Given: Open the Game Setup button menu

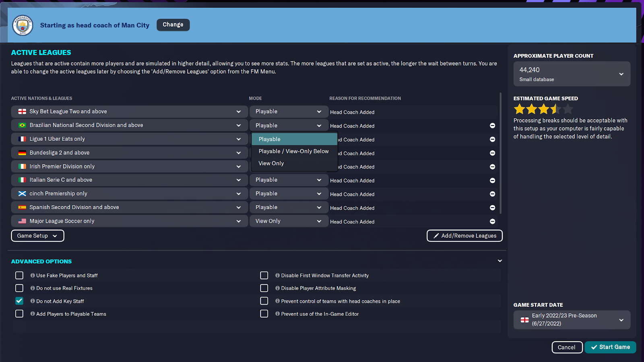Looking at the screenshot, I should 37,236.
